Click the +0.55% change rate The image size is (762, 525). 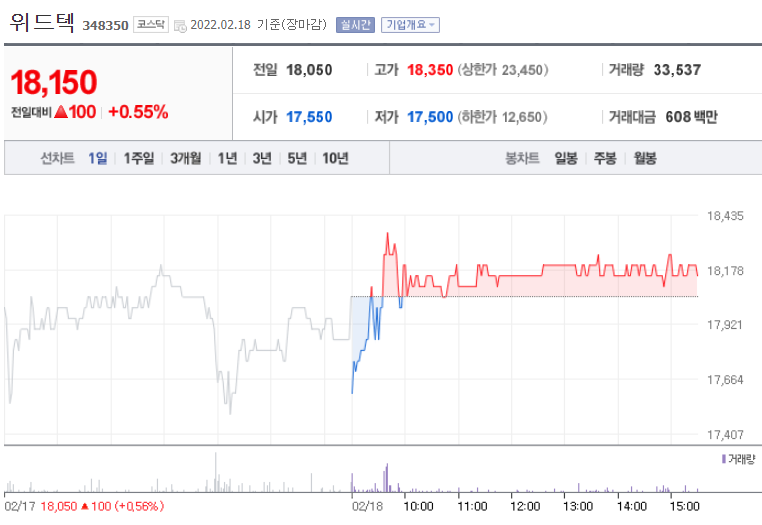[x=139, y=112]
